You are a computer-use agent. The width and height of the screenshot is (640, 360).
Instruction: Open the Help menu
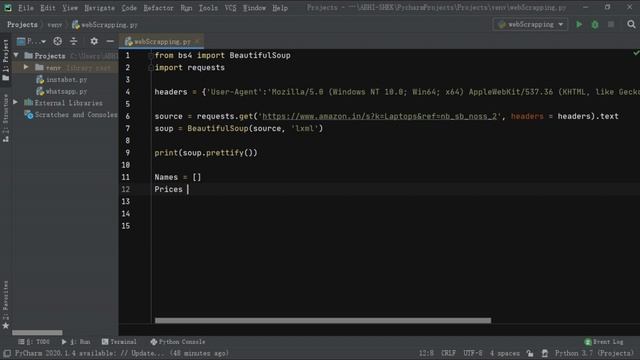coord(280,8)
